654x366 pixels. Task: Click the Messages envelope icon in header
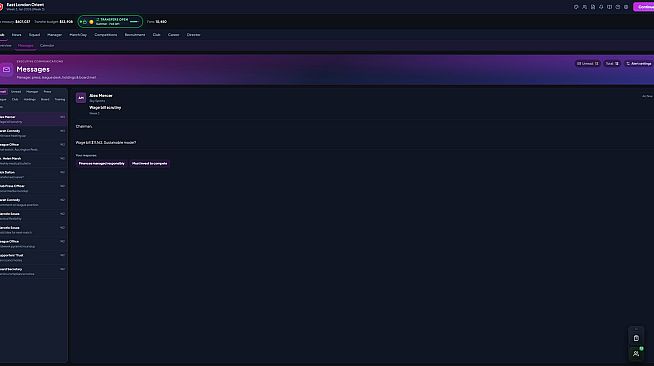[6, 70]
